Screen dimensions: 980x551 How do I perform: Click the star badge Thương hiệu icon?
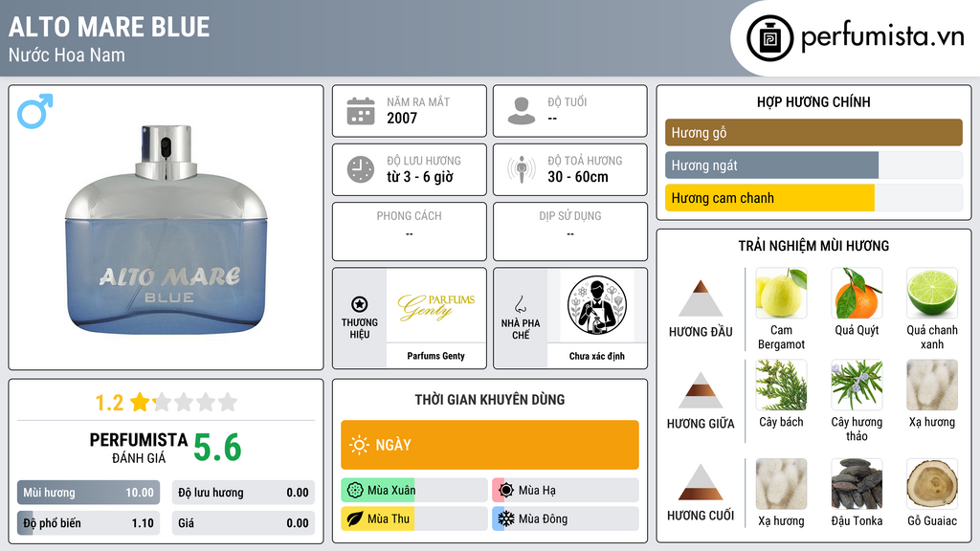(360, 304)
